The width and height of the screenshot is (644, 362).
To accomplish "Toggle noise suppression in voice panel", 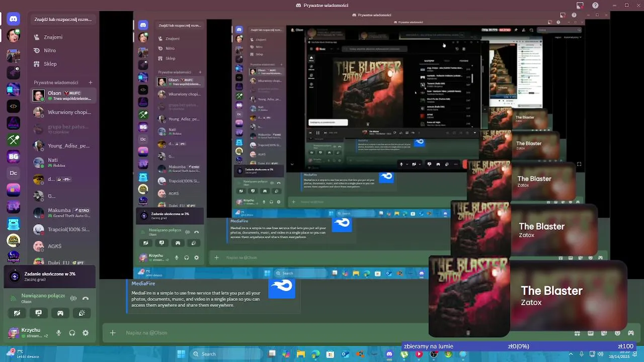I will (73, 298).
